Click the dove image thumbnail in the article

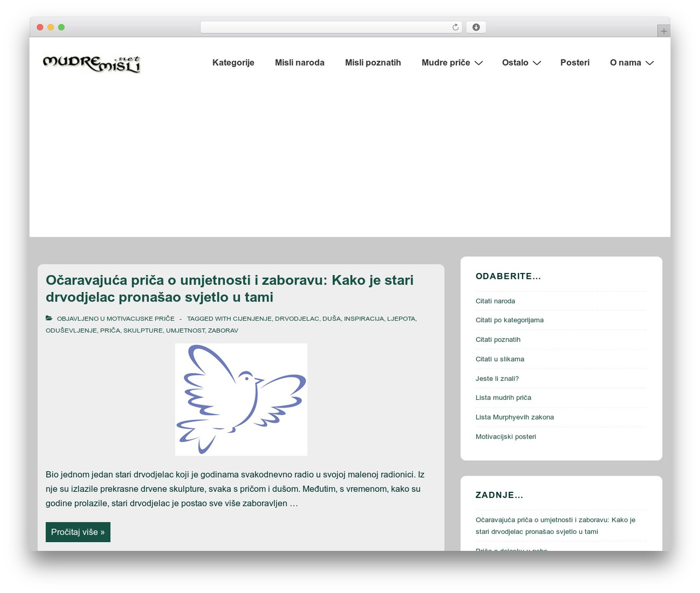[x=241, y=399]
